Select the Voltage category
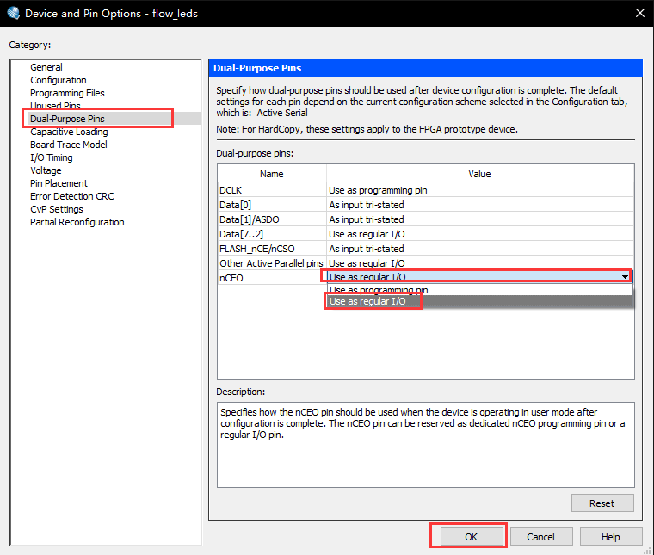 point(46,171)
